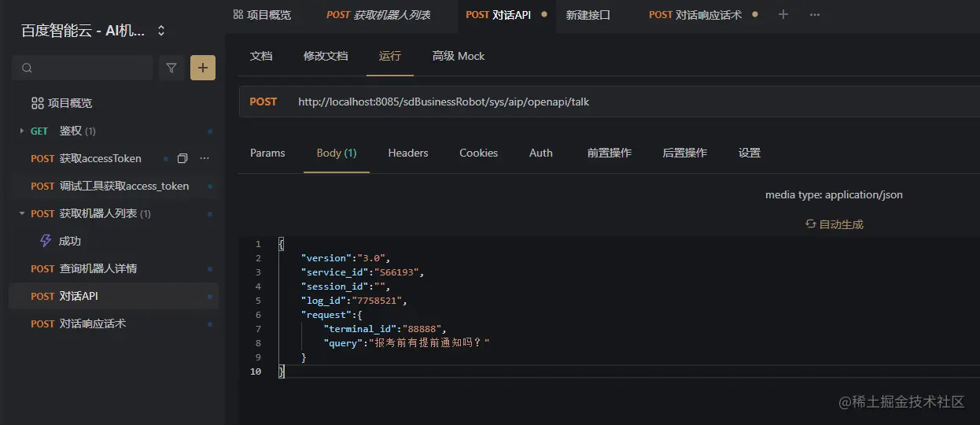Image resolution: width=980 pixels, height=425 pixels.
Task: Expand the project name switcher arrows
Action: point(161,31)
